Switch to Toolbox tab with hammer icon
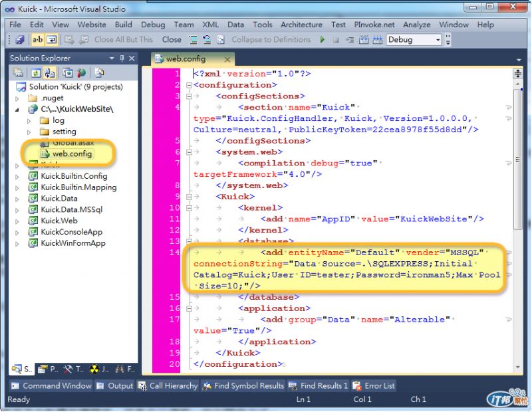The width and height of the screenshot is (532, 412). [x=74, y=369]
